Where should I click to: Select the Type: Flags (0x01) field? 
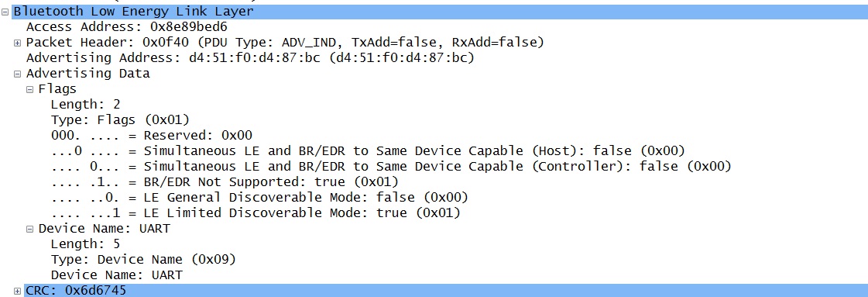pos(120,119)
